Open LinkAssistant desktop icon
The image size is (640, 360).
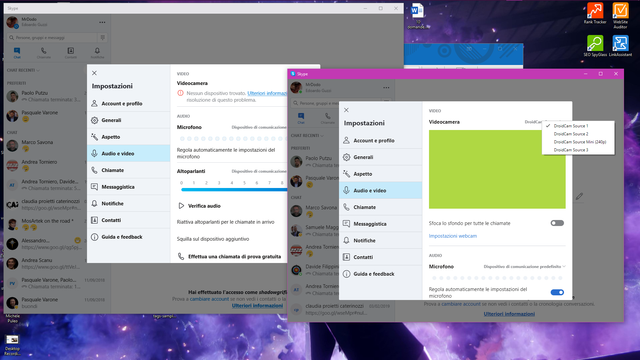(620, 46)
